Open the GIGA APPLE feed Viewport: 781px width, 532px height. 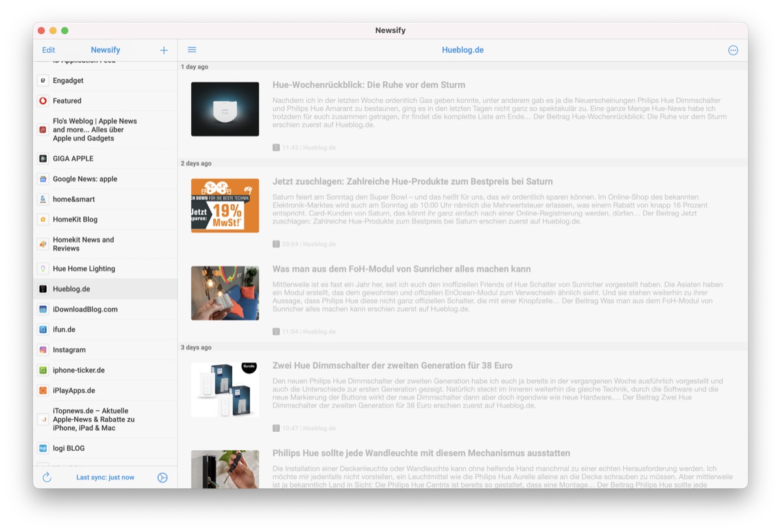(x=73, y=159)
